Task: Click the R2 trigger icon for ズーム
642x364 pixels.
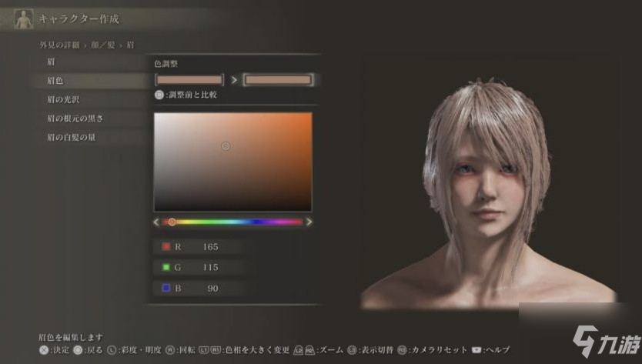Action: tap(310, 350)
